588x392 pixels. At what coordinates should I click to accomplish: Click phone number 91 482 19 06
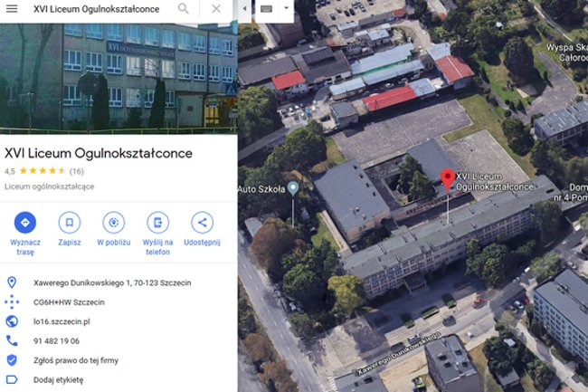tap(56, 341)
